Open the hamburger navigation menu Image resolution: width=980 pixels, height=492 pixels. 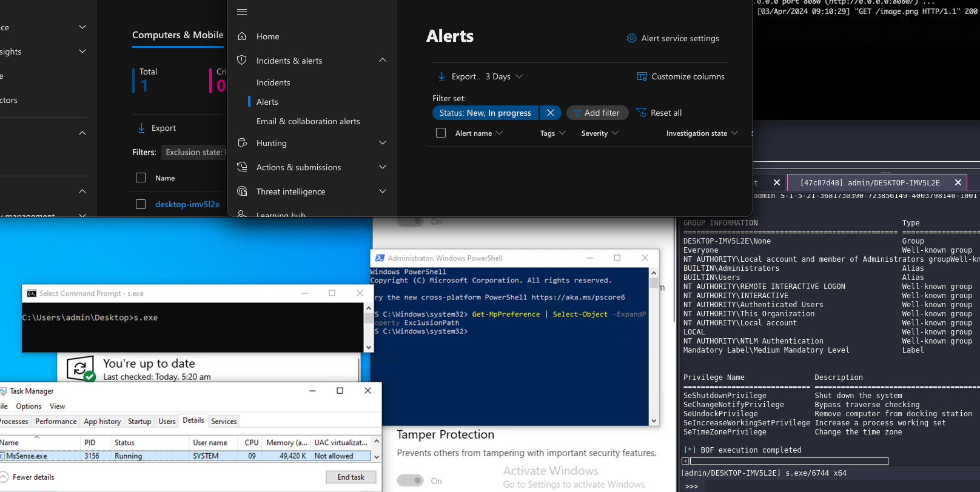click(242, 12)
